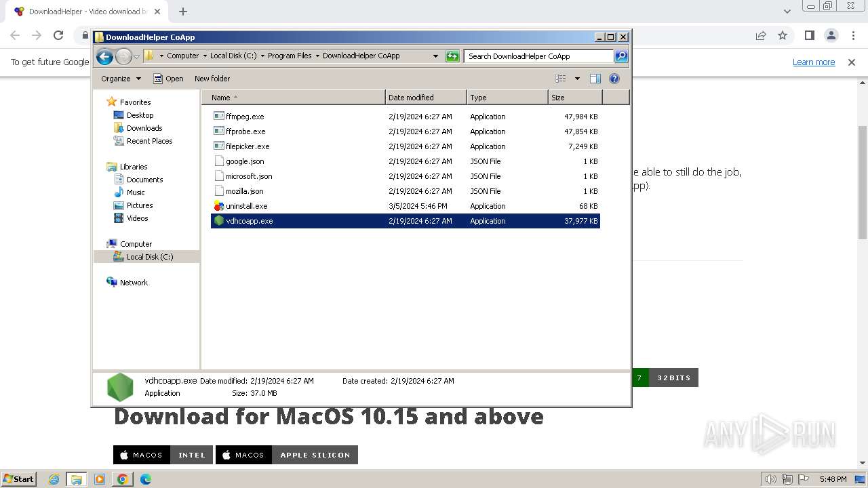The height and width of the screenshot is (488, 868).
Task: Click the Search DownloadHelper CoApp field
Action: tap(538, 56)
